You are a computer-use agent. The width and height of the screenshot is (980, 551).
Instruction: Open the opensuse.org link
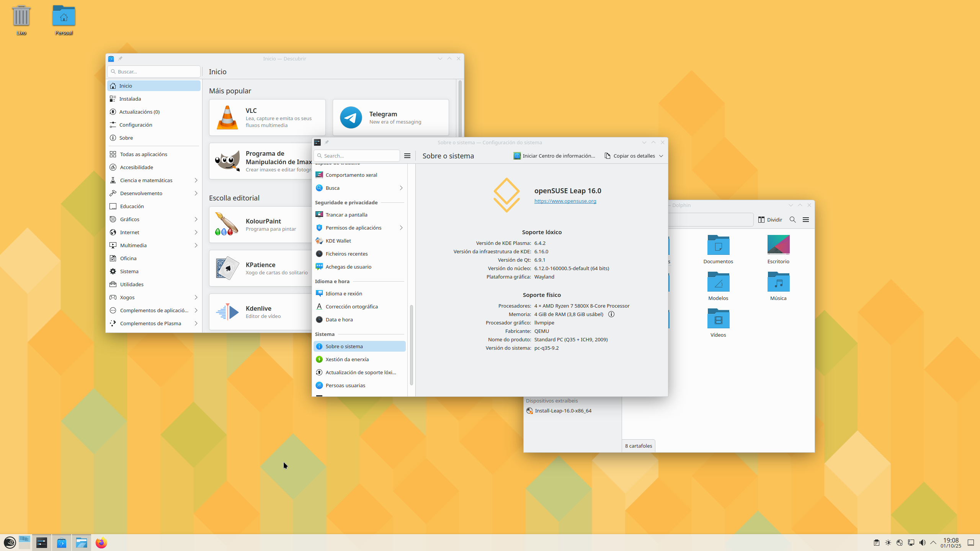coord(565,201)
